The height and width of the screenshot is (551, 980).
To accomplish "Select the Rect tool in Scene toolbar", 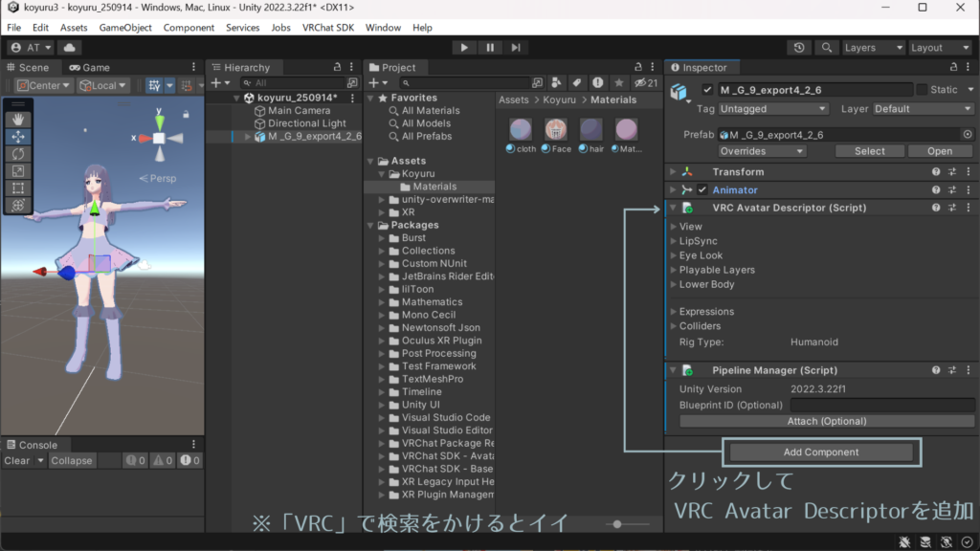I will point(18,188).
